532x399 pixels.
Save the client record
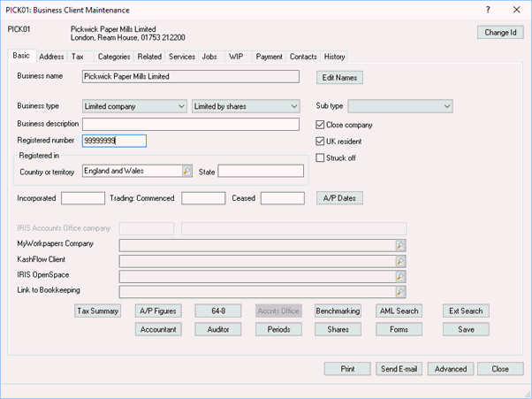tap(466, 329)
